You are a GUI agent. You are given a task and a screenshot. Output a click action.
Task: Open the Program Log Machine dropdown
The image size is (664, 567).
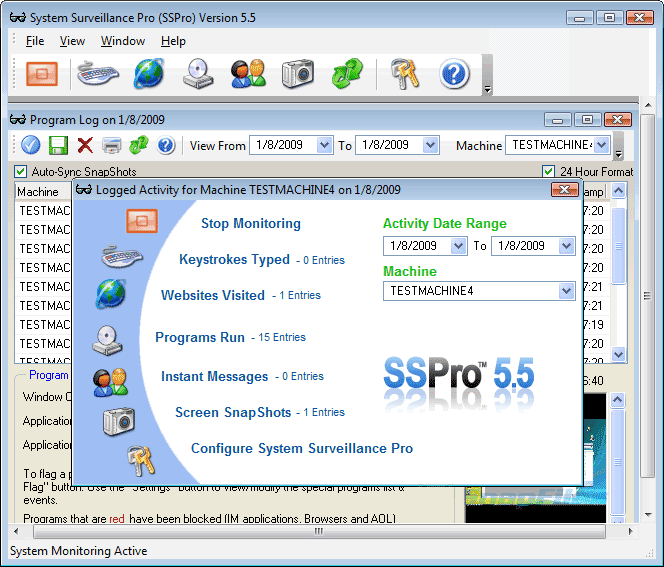601,145
